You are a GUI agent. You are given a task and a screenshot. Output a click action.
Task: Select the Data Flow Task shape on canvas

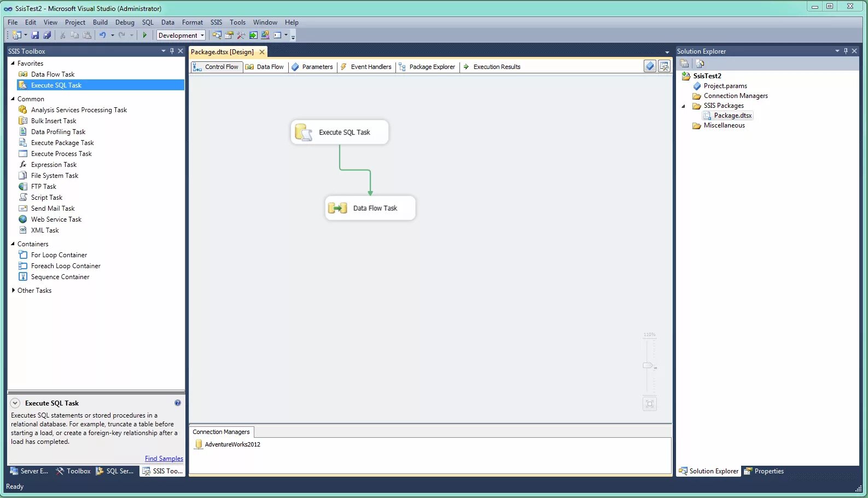(x=370, y=208)
